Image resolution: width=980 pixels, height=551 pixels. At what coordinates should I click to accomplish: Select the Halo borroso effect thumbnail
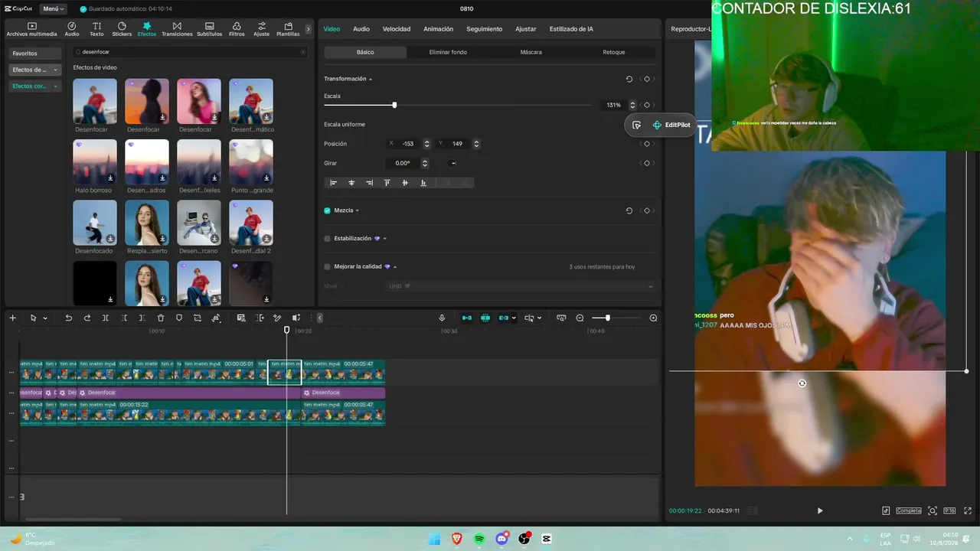95,161
